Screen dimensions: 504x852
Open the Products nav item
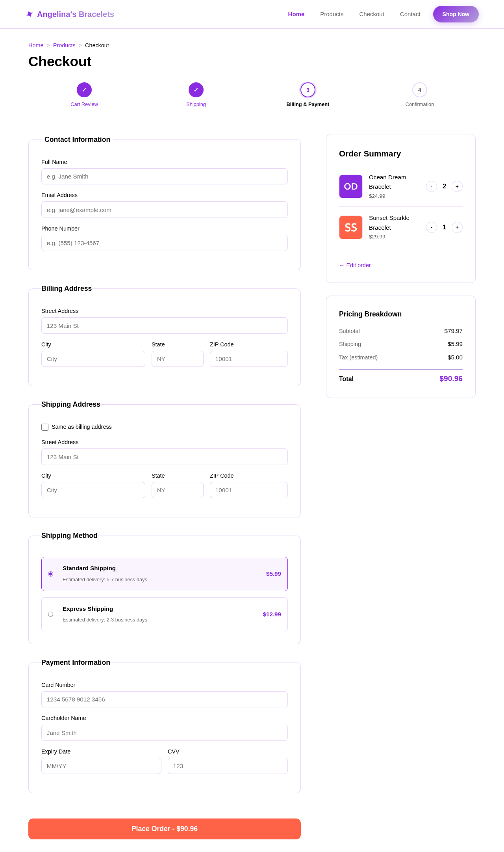pyautogui.click(x=332, y=14)
